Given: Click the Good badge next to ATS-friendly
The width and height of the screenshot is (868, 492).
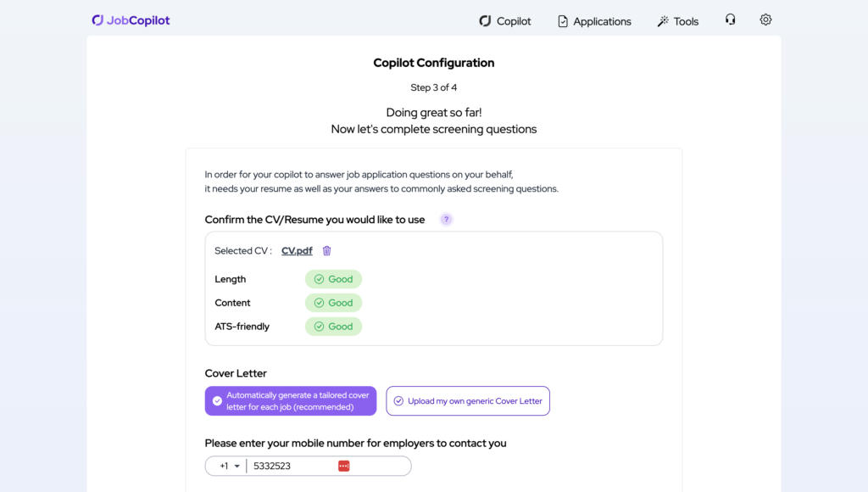Looking at the screenshot, I should point(333,326).
